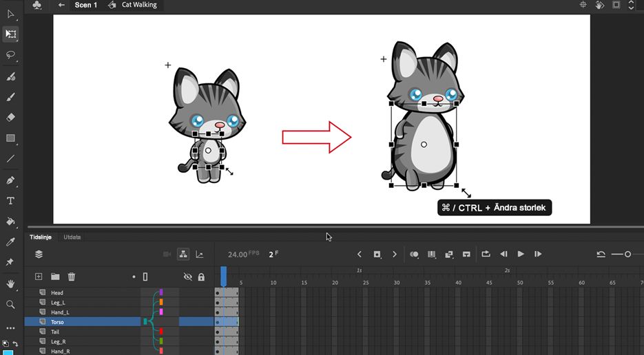
Task: Select the Eyedropper tool
Action: point(11,241)
